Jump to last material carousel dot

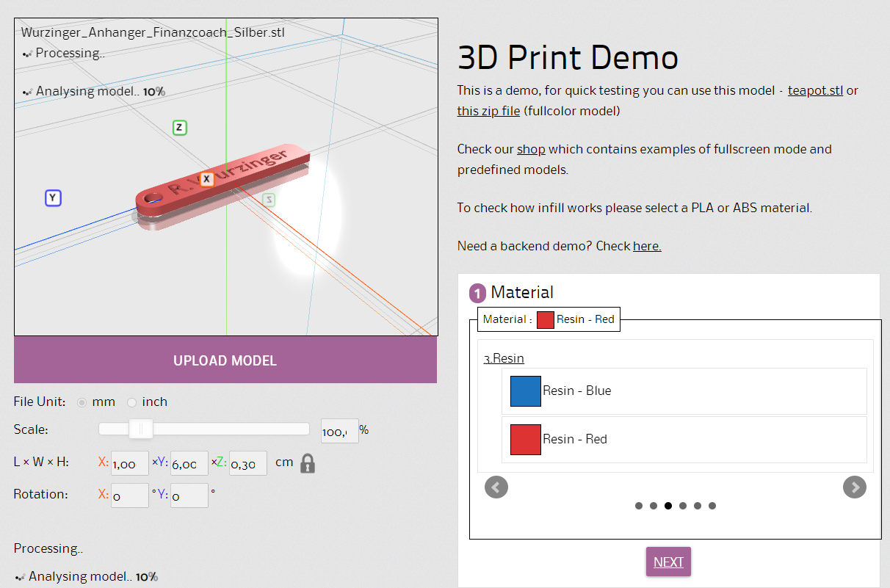pyautogui.click(x=712, y=506)
